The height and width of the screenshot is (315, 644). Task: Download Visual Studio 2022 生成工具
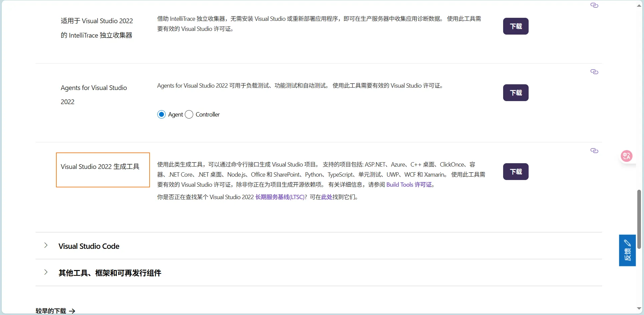point(516,172)
